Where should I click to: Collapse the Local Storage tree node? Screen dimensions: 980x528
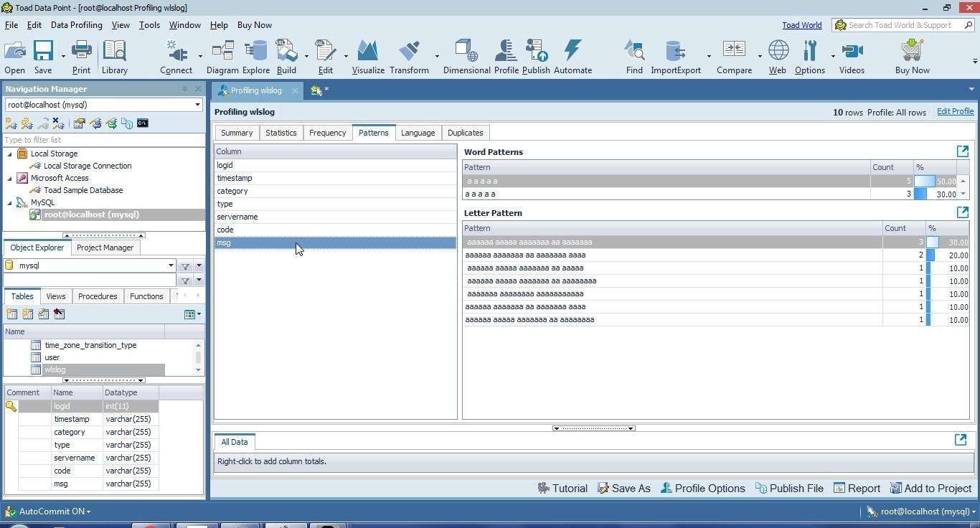pos(10,154)
